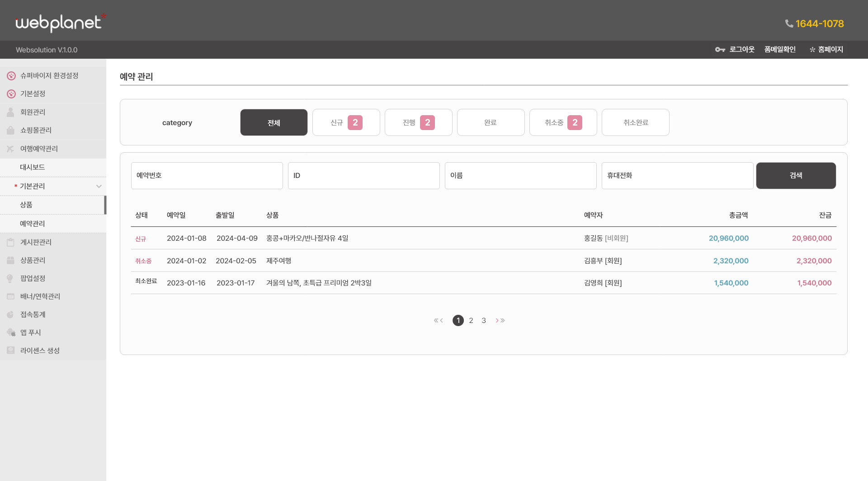Viewport: 868px width, 481px height.
Task: Select the 취소중 category tab
Action: pyautogui.click(x=563, y=122)
